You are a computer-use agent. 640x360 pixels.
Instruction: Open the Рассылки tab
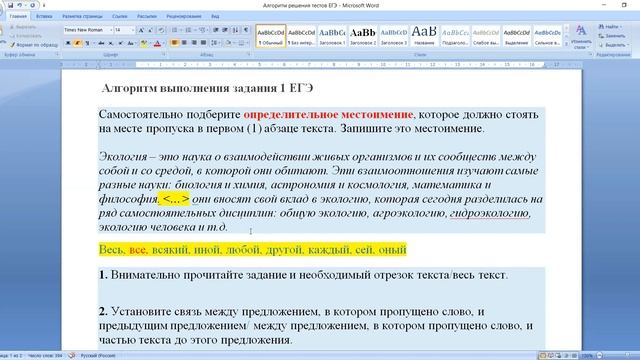[147, 16]
